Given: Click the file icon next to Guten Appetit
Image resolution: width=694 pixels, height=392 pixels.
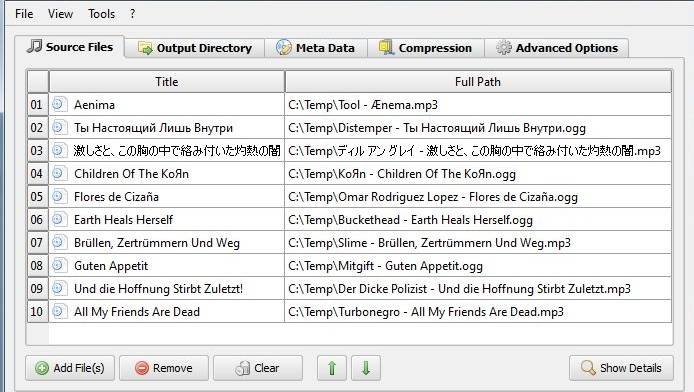Looking at the screenshot, I should (59, 265).
